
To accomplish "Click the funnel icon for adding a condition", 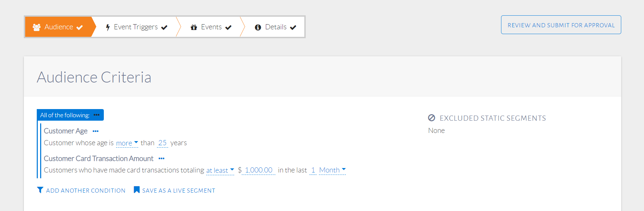I will click(x=40, y=190).
